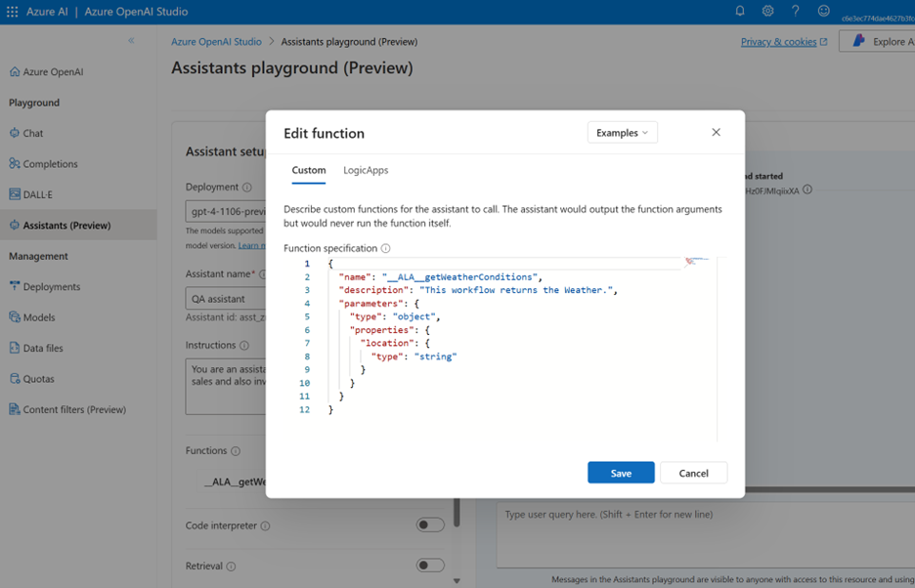Click line number 12 in editor

coord(304,409)
